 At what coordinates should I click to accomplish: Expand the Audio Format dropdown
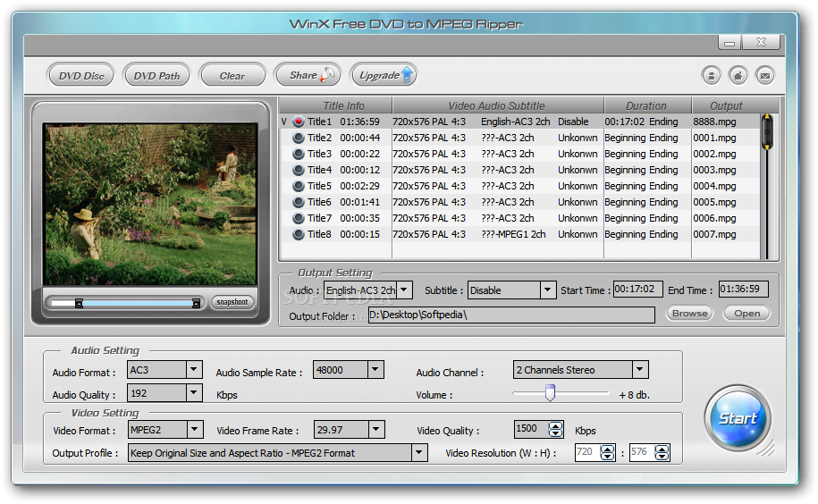[x=194, y=370]
